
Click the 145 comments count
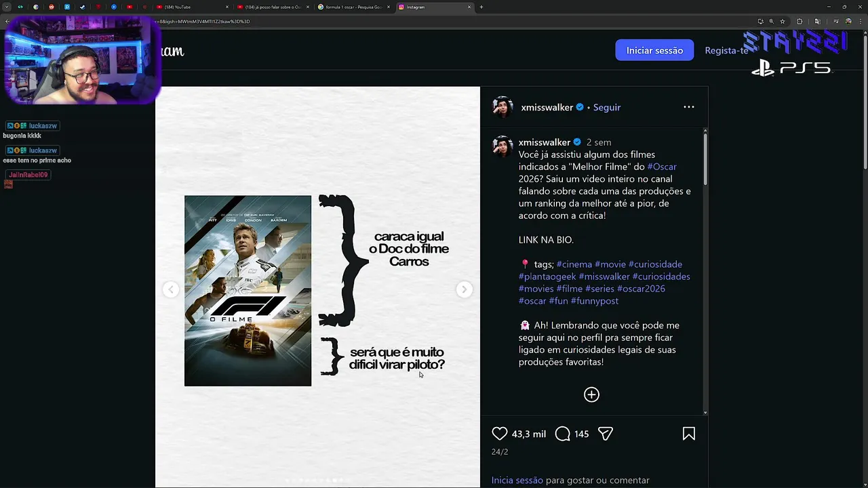pos(581,434)
